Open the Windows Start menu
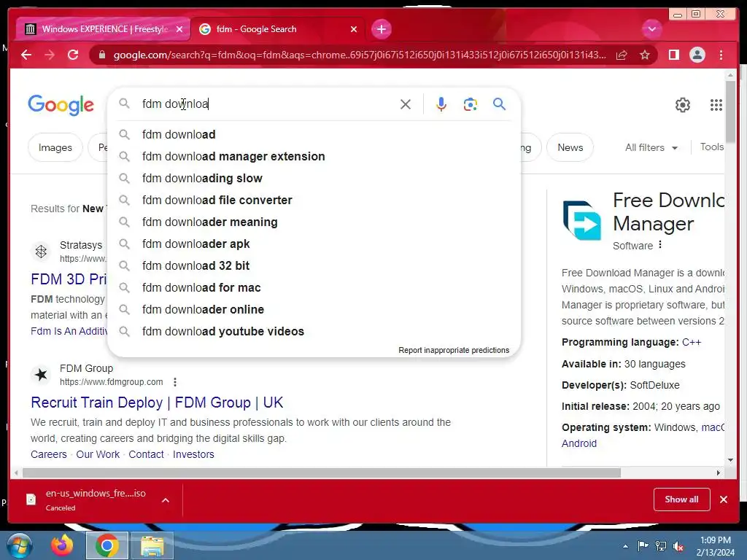Viewport: 747px width, 560px height. [20, 545]
